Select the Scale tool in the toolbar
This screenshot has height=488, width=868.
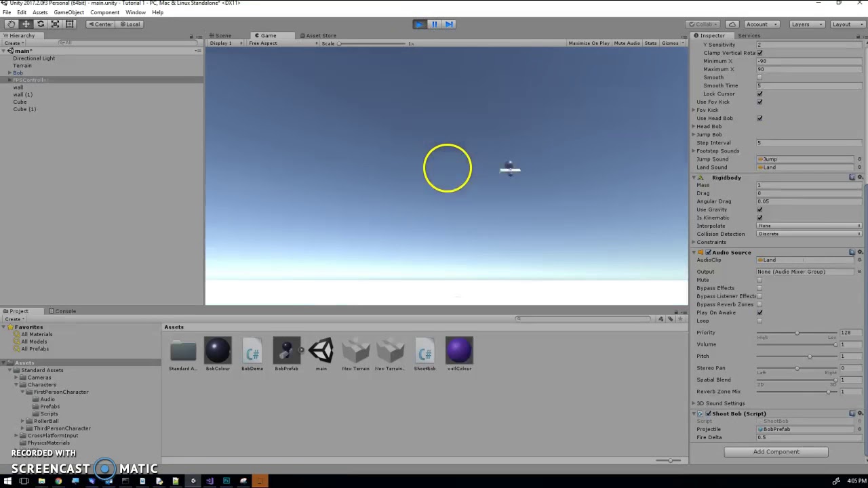pyautogui.click(x=55, y=24)
